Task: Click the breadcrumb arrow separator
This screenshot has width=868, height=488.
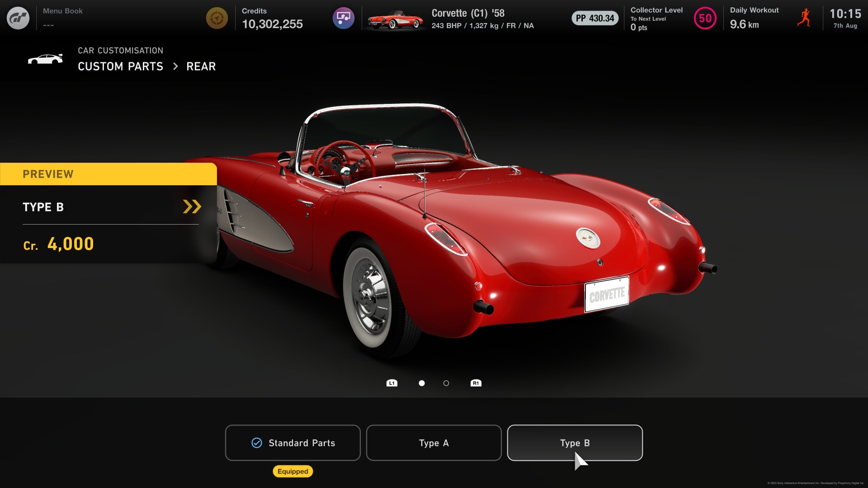Action: [175, 66]
